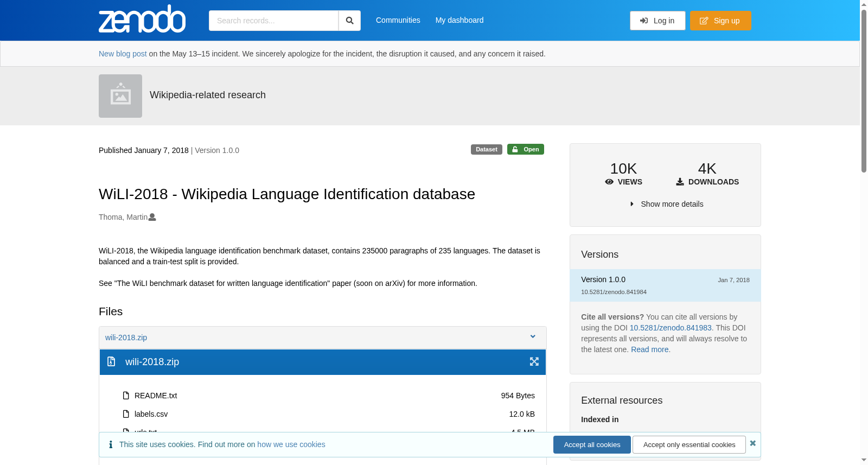Image resolution: width=868 pixels, height=465 pixels.
Task: Click the Sign up button
Action: 720,21
